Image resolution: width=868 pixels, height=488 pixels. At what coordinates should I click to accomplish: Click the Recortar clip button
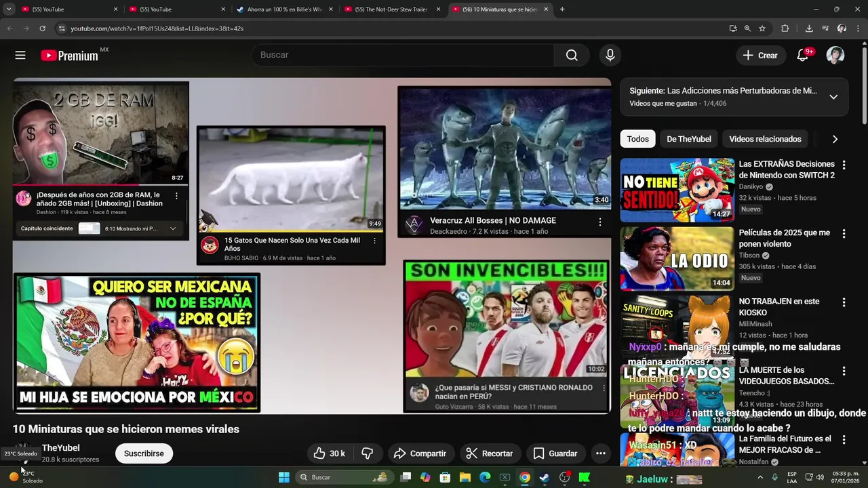tap(490, 453)
